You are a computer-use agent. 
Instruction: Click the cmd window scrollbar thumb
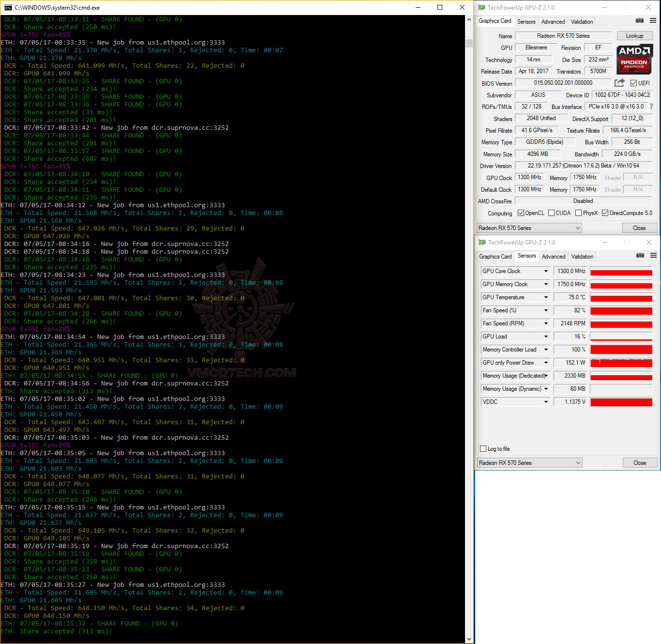pos(469,43)
